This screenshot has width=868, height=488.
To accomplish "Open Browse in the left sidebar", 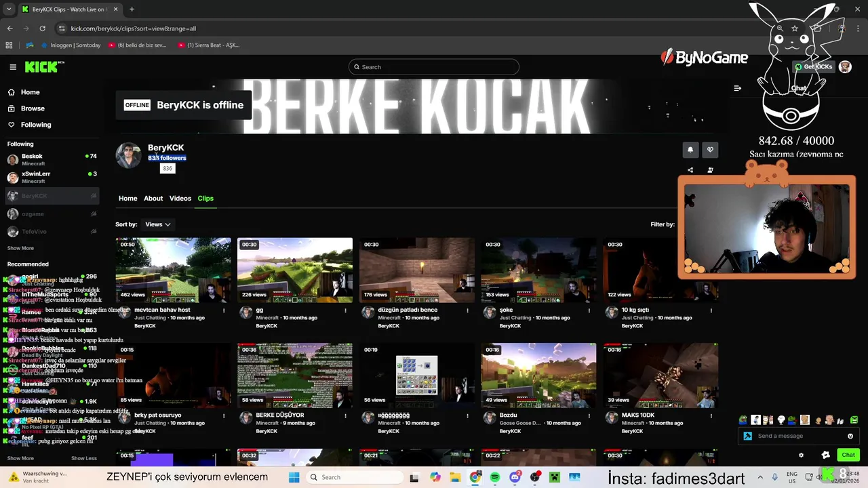I will coord(33,108).
